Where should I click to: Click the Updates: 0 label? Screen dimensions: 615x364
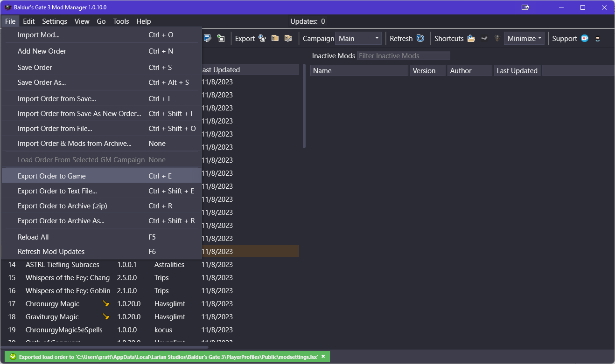pos(307,21)
